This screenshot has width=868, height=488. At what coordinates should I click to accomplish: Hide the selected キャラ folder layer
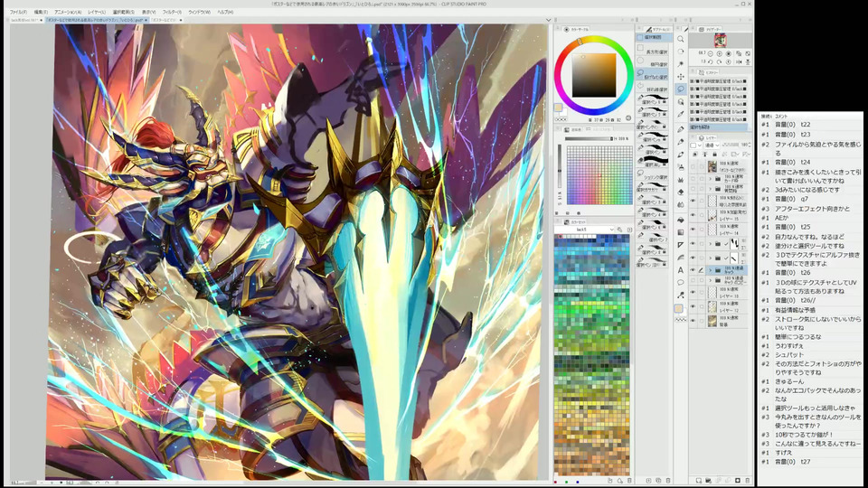[x=693, y=270]
